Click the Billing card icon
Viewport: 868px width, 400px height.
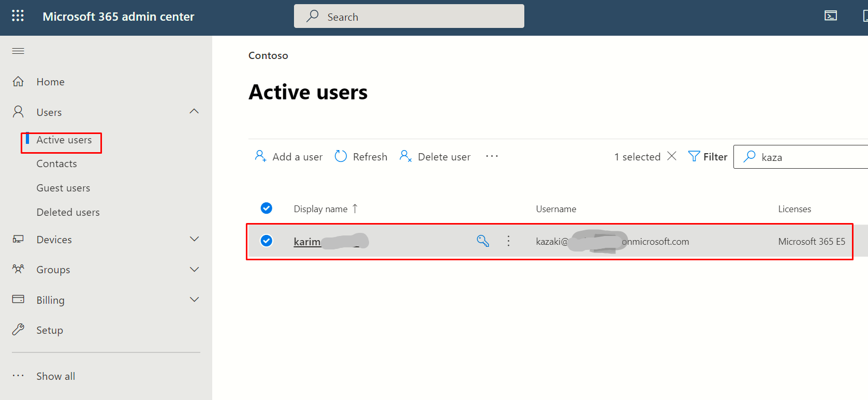(x=18, y=299)
